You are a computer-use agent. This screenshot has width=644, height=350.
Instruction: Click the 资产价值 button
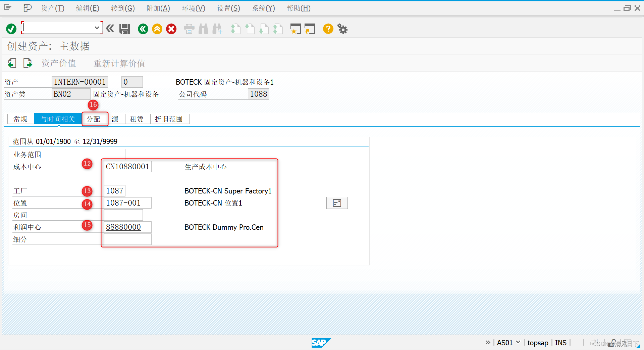(59, 63)
